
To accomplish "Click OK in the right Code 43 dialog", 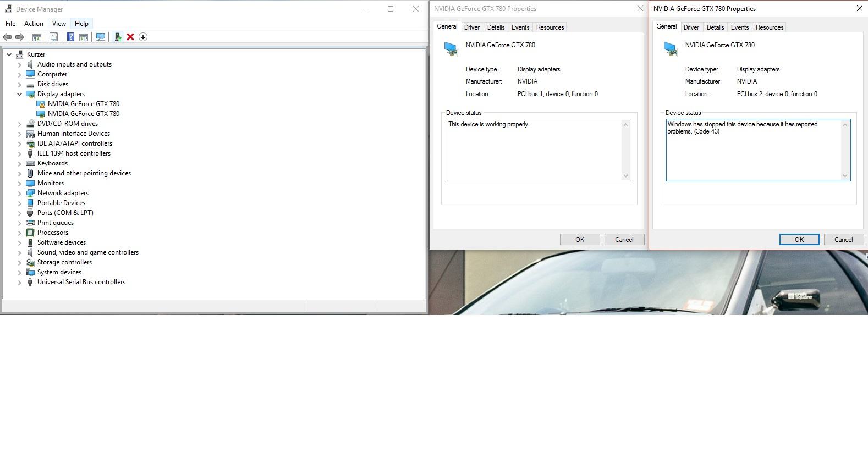I will [x=799, y=240].
